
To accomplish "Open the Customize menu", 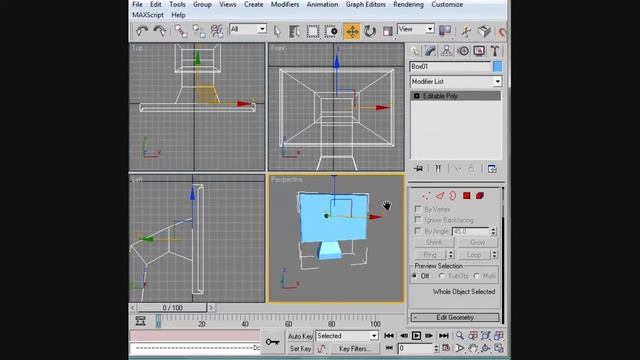I will 447,4.
